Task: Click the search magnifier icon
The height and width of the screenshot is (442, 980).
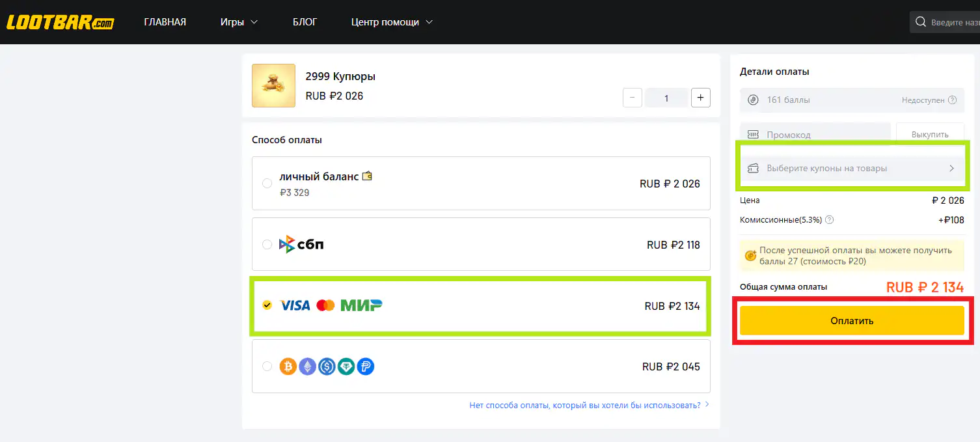Action: click(921, 22)
